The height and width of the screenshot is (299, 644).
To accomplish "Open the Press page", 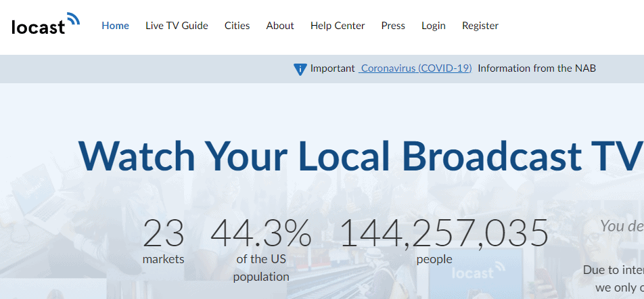I will tap(393, 26).
